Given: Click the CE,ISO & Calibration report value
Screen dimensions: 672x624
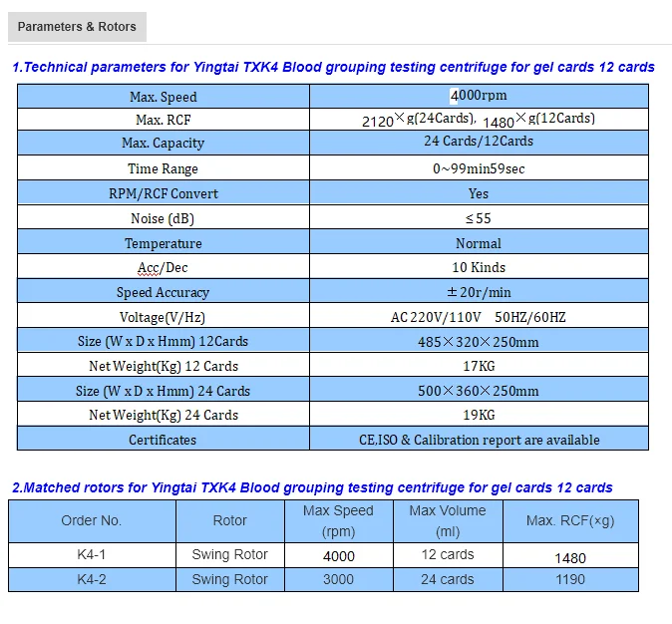Looking at the screenshot, I should pos(480,440).
